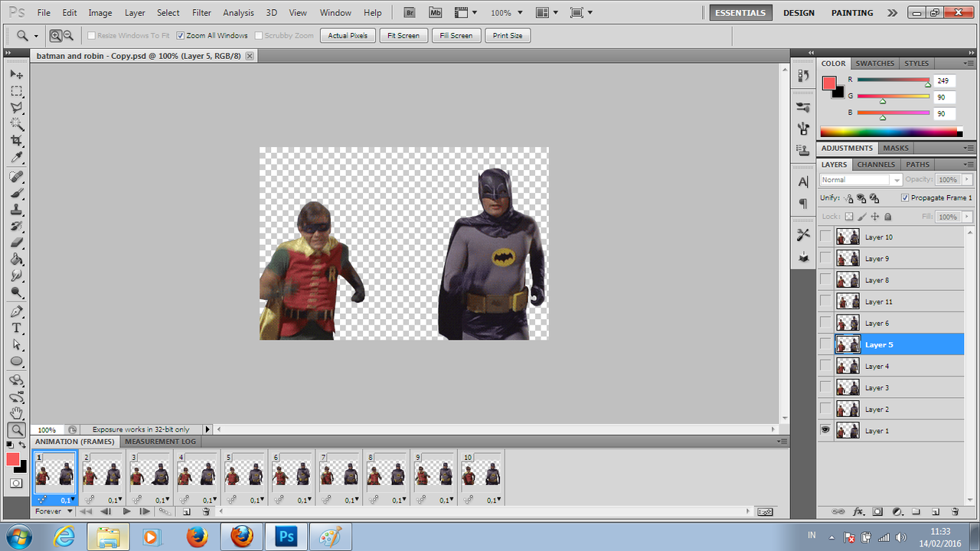
Task: Open the Filter menu
Action: 202,13
